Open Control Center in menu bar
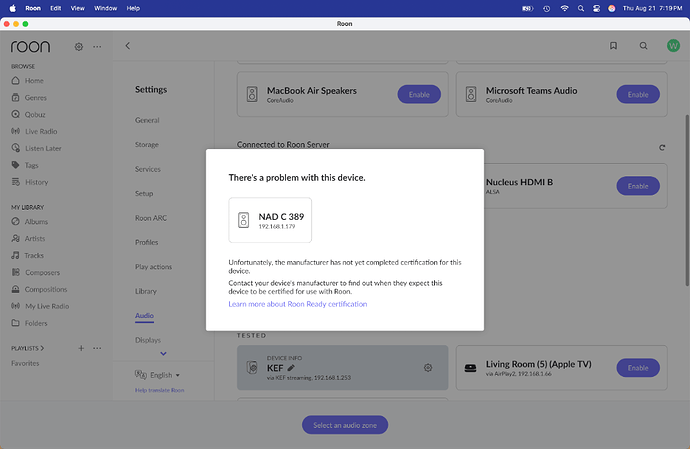 click(596, 8)
